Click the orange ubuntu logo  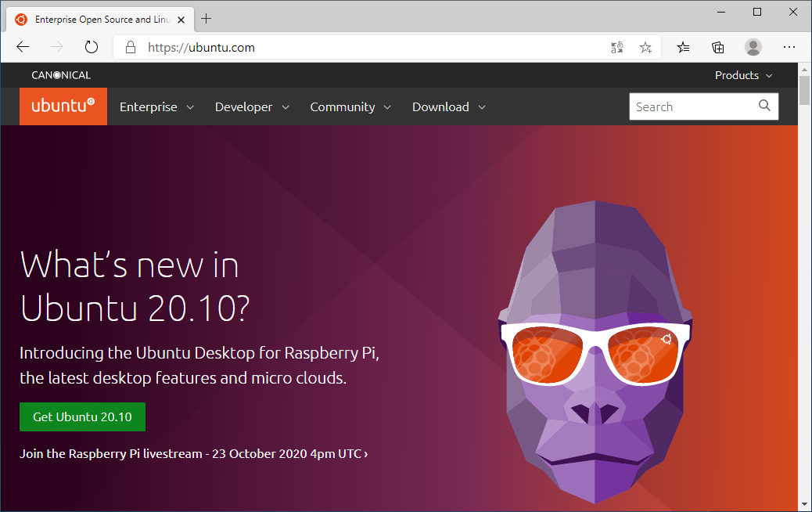tap(63, 106)
